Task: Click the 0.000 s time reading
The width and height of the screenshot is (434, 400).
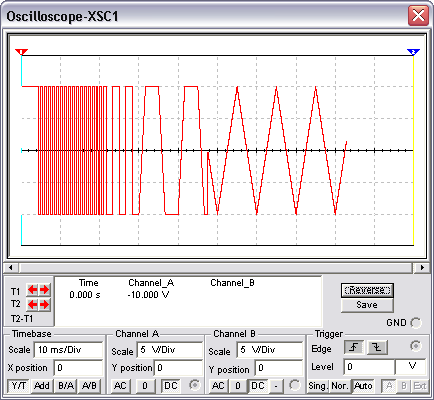Action: click(x=85, y=295)
